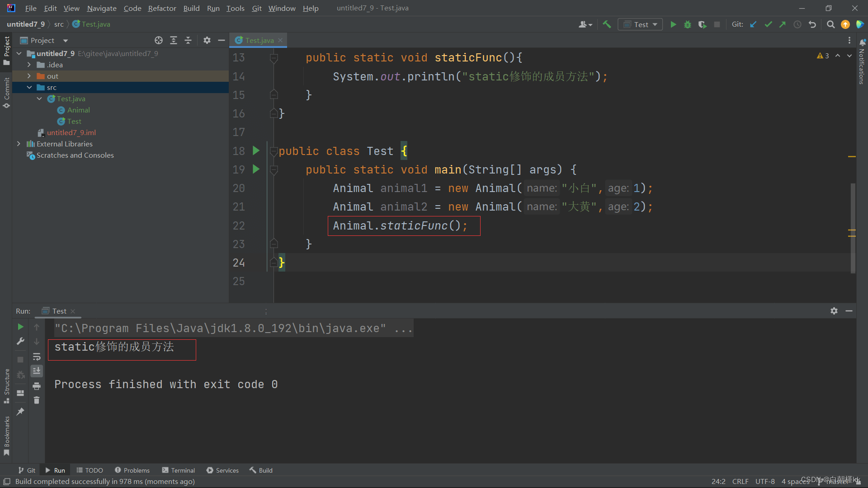
Task: Open the Test run configuration dropdown
Action: (641, 24)
